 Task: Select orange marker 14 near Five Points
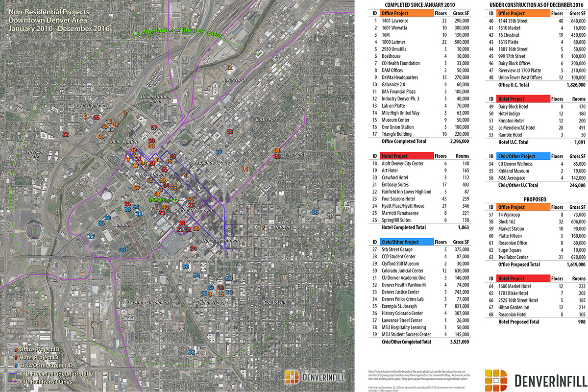245,169
